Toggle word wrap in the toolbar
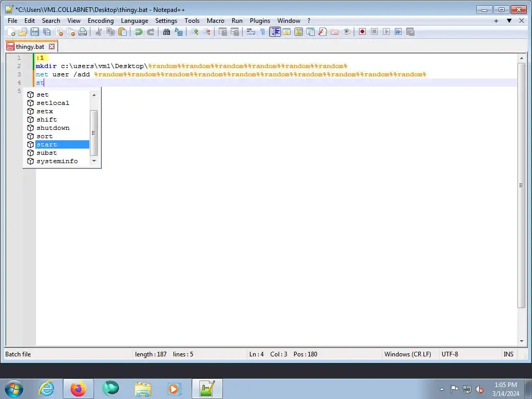The height and width of the screenshot is (399, 532). [x=251, y=32]
